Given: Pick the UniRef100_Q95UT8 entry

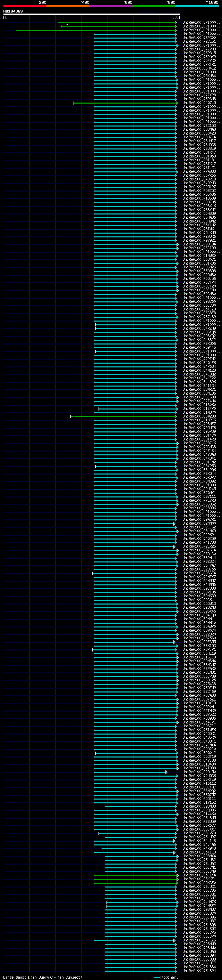Looking at the screenshot, I should pyautogui.click(x=199, y=428).
